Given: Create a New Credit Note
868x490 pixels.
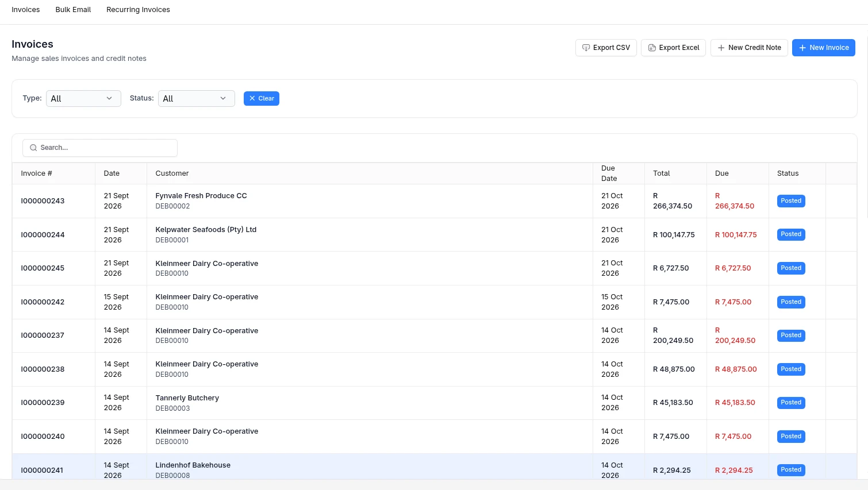Looking at the screenshot, I should pos(749,48).
